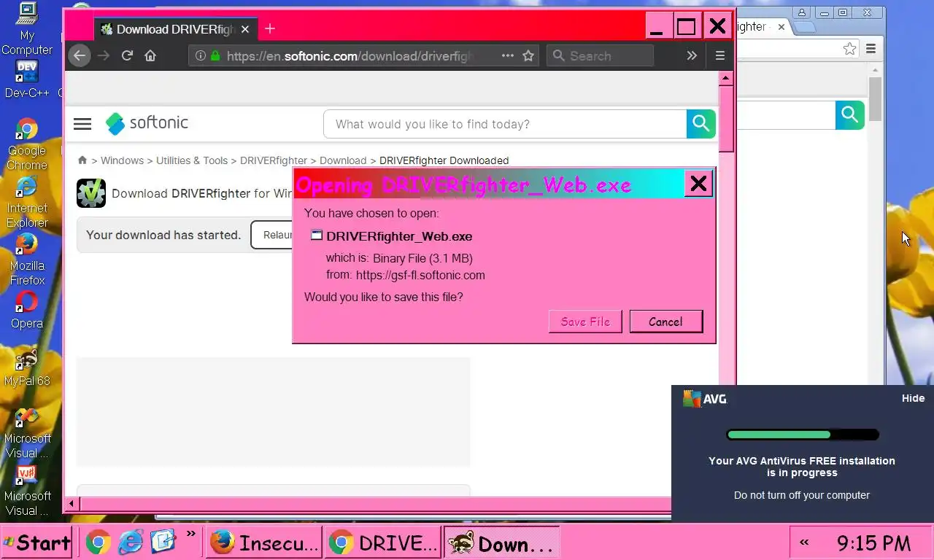Viewport: 934px width, 560px height.
Task: Switch to the Insecu... Firefox taskbar button
Action: coord(265,542)
